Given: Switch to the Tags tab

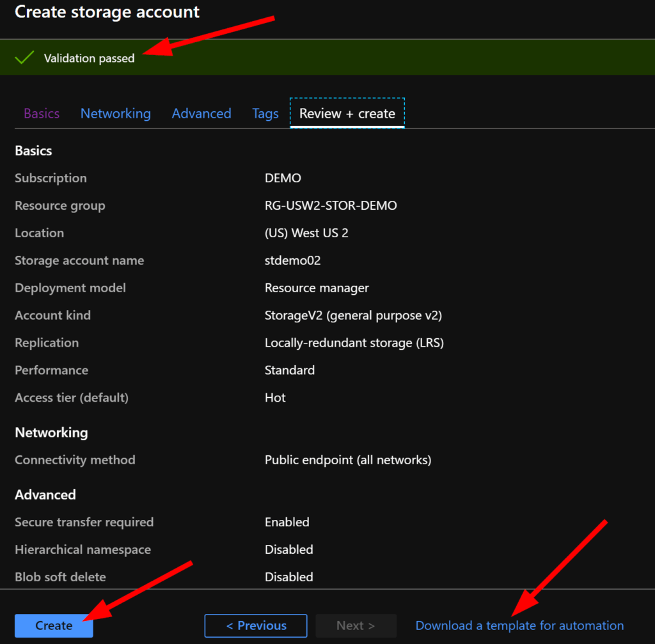Looking at the screenshot, I should point(265,113).
